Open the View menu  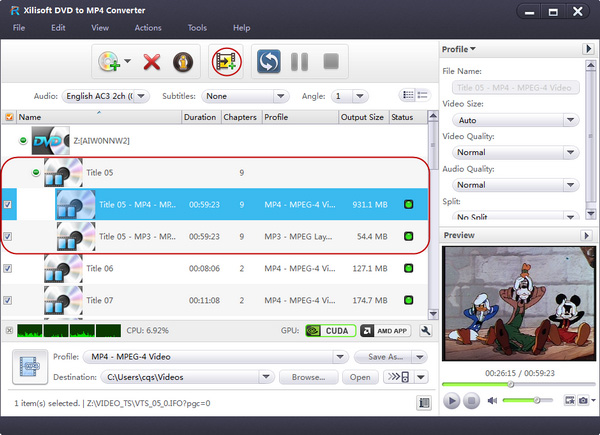[100, 28]
